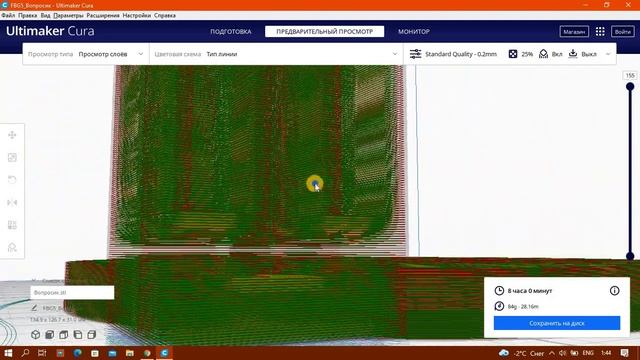This screenshot has height=360, width=640.
Task: Open the Вид menu
Action: pos(45,16)
